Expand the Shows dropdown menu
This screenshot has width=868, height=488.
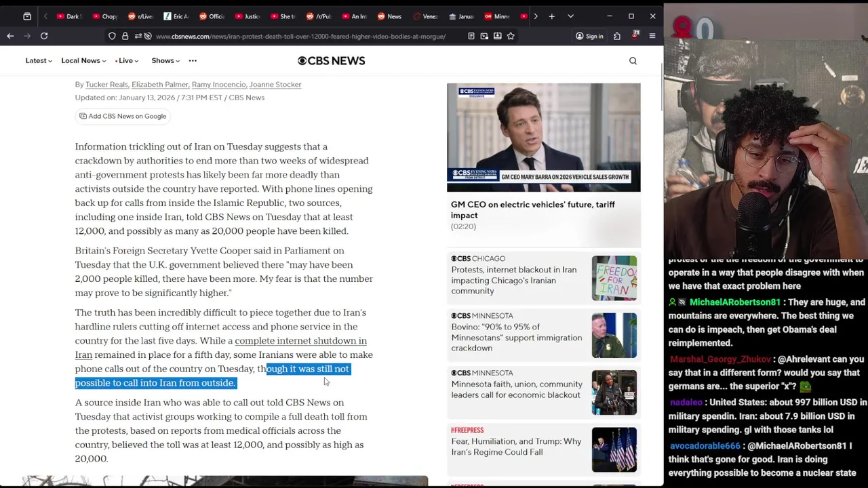point(166,61)
